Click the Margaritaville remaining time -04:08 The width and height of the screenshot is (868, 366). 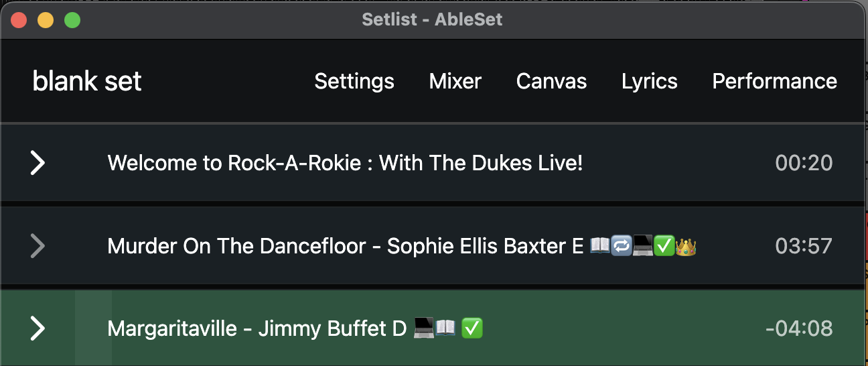799,328
